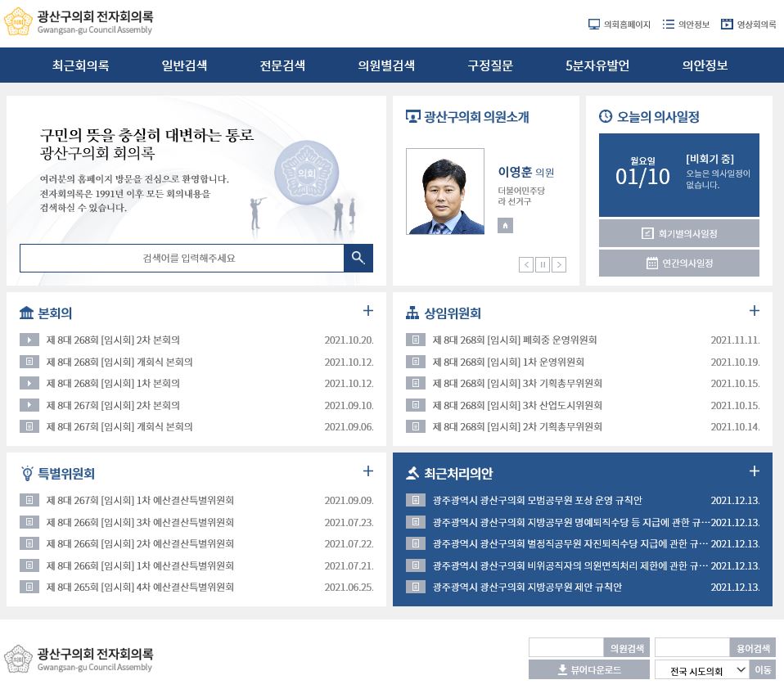784x689 pixels.
Task: Click the 뷰어다운로드 download button
Action: tap(588, 669)
